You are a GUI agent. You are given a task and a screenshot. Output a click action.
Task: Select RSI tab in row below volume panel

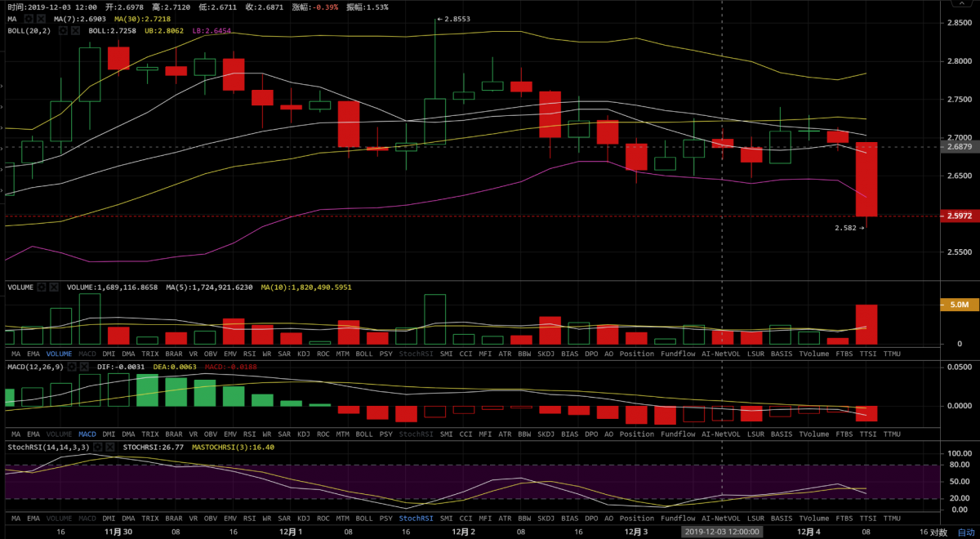(x=250, y=354)
